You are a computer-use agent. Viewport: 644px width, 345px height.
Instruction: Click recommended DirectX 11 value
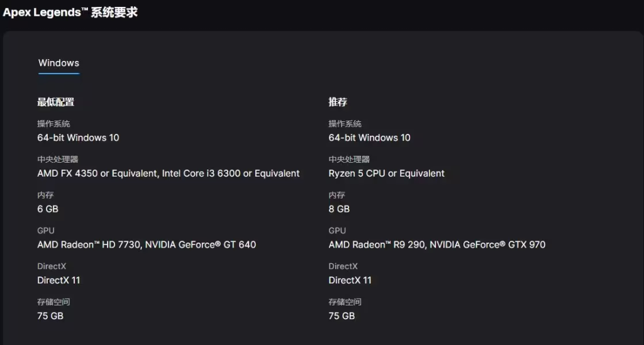[x=350, y=281]
